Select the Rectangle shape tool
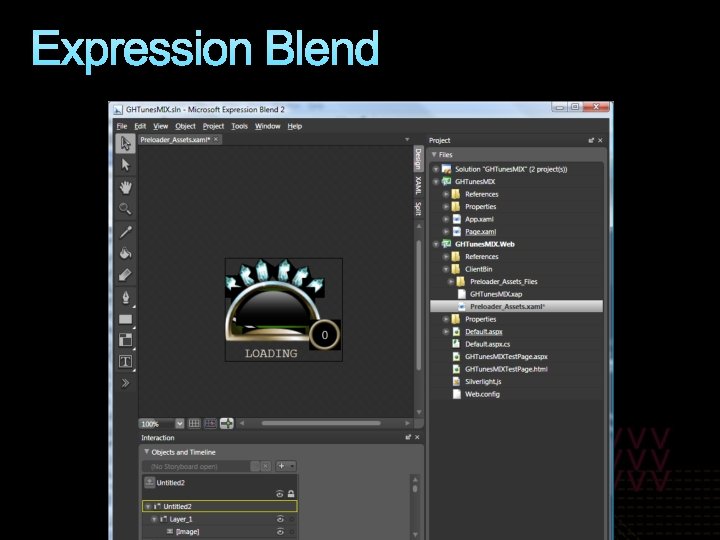Viewport: 720px width, 540px height. pyautogui.click(x=125, y=319)
